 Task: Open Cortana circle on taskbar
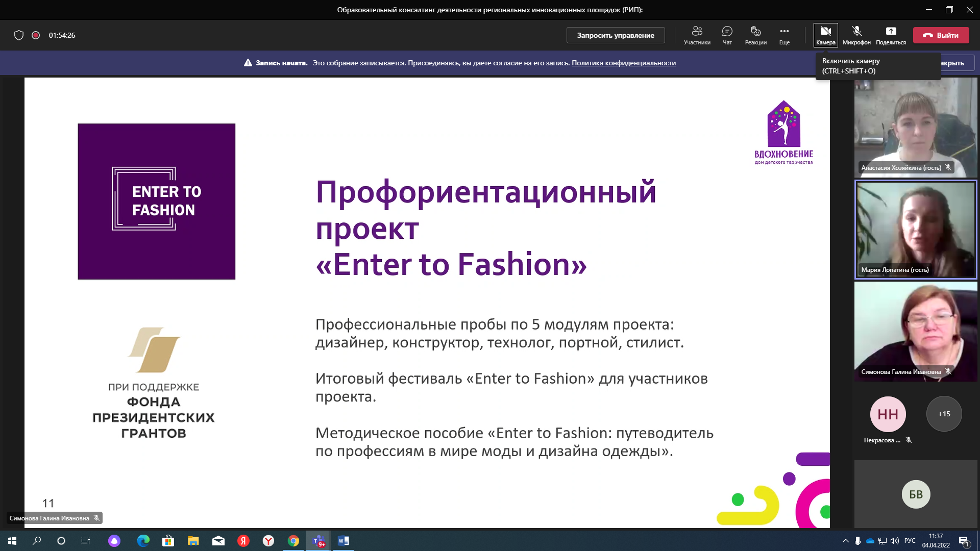coord(61,541)
